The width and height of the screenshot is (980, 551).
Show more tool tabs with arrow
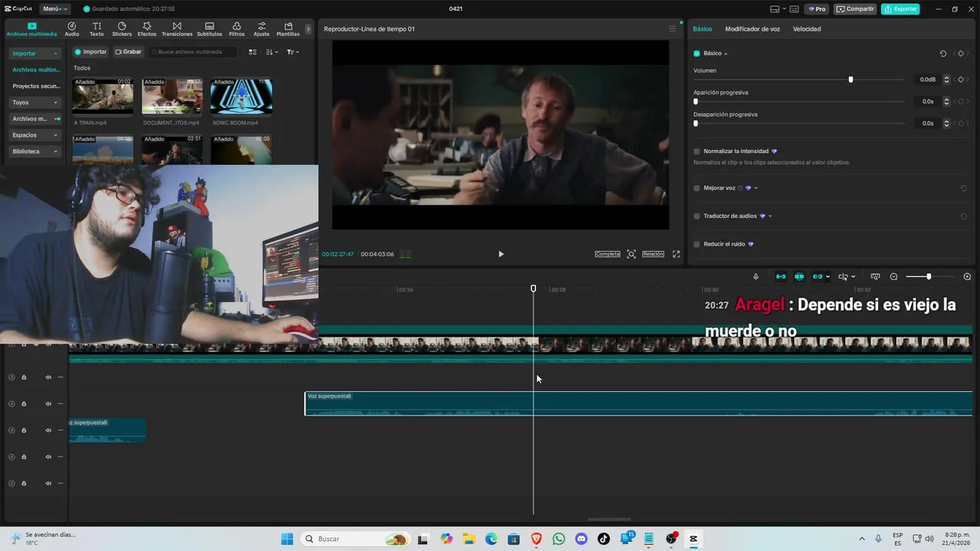coord(309,29)
